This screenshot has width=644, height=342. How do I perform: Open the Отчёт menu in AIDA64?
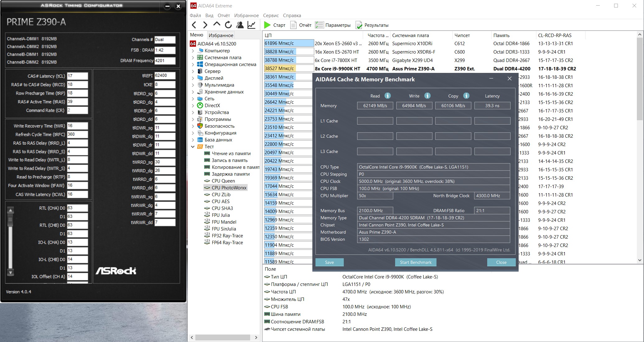(222, 15)
